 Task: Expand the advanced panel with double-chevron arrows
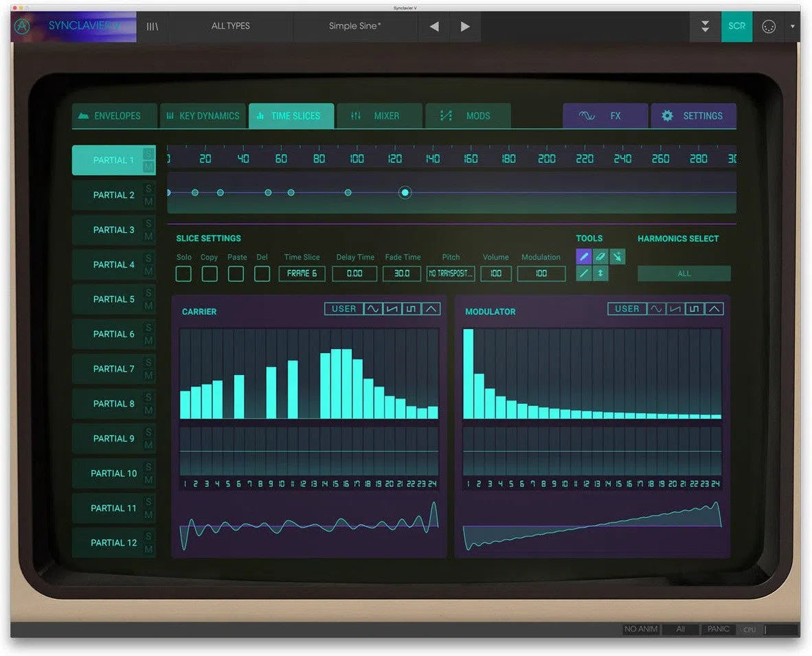tap(705, 26)
